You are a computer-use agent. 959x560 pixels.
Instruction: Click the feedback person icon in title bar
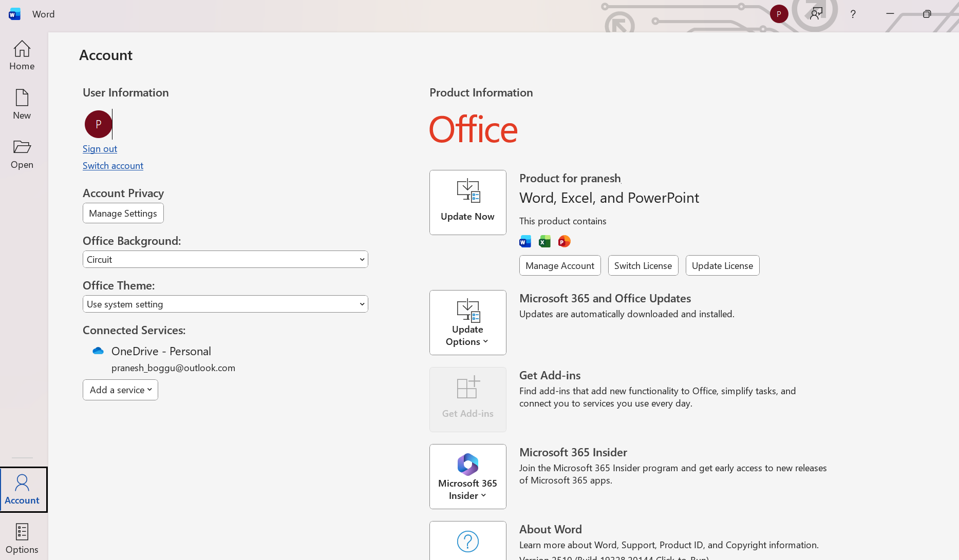pos(816,14)
